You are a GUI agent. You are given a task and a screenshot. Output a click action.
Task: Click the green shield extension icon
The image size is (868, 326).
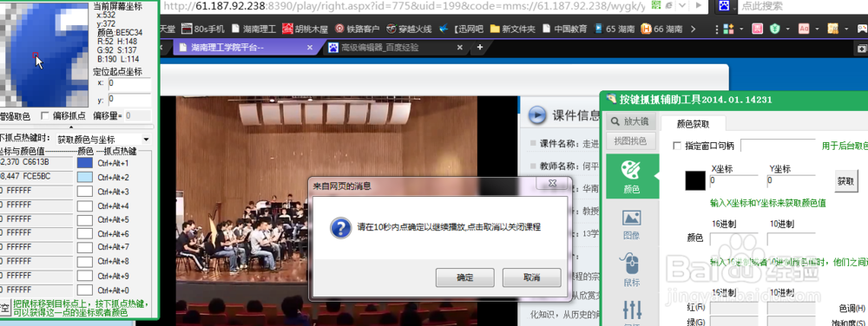coord(774,29)
